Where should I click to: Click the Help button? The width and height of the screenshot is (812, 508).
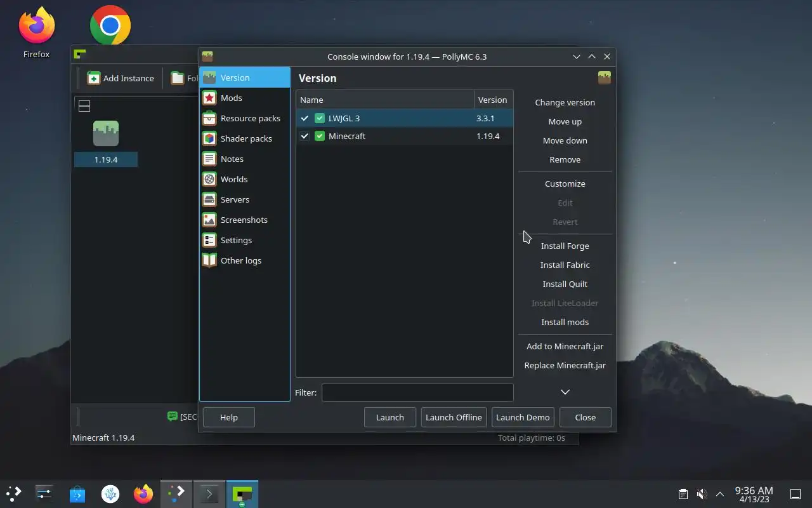229,417
